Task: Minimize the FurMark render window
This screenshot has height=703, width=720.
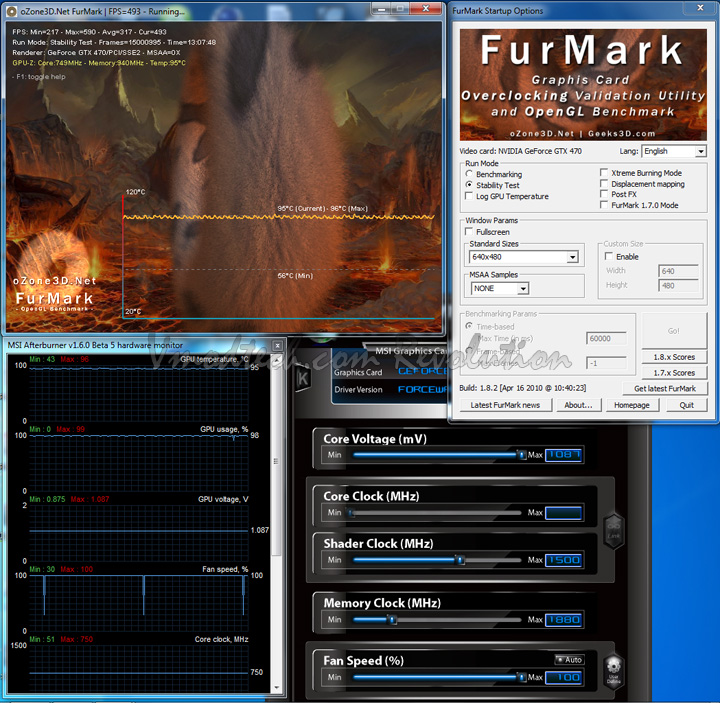Action: click(379, 9)
